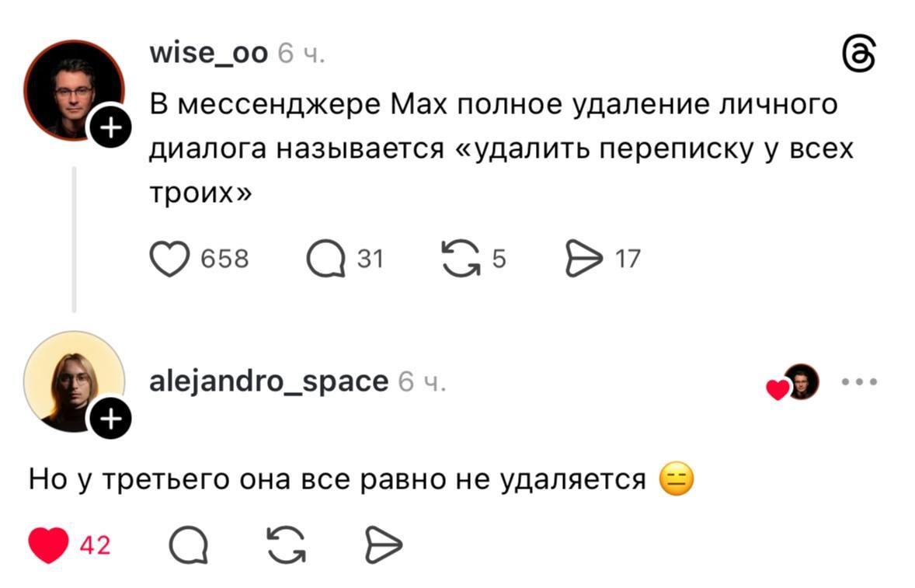Share the alejandro_space reply
The height and width of the screenshot is (588, 915).
tap(384, 545)
